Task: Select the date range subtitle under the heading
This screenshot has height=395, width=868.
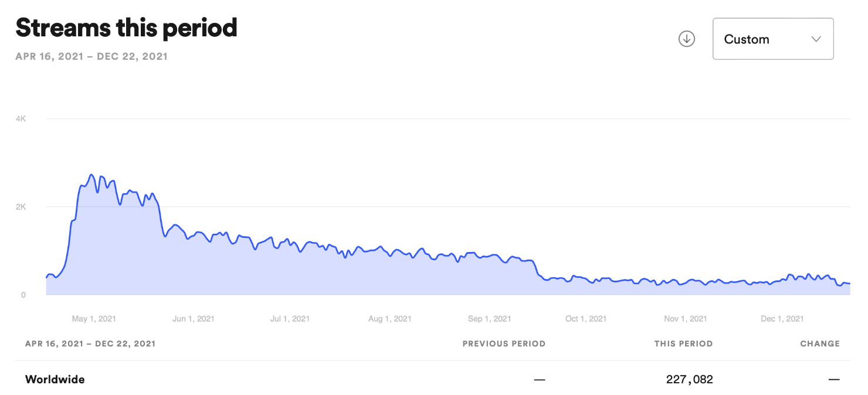Action: [91, 57]
